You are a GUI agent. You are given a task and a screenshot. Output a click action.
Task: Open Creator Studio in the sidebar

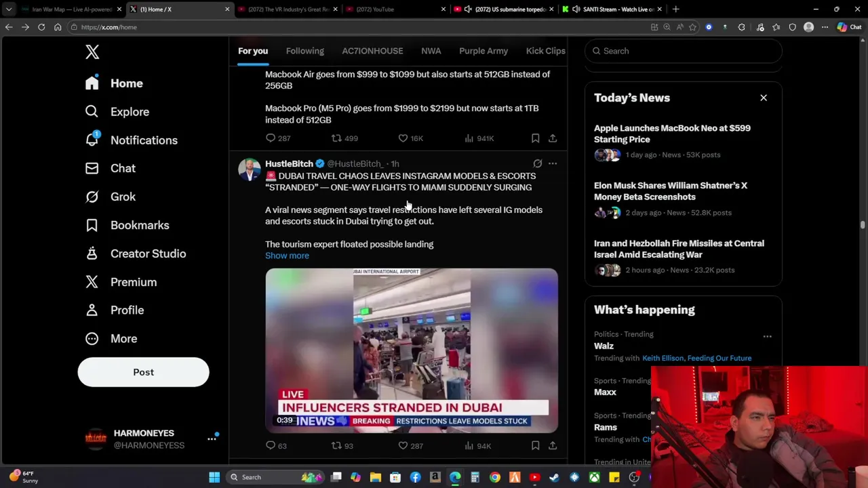135,253
